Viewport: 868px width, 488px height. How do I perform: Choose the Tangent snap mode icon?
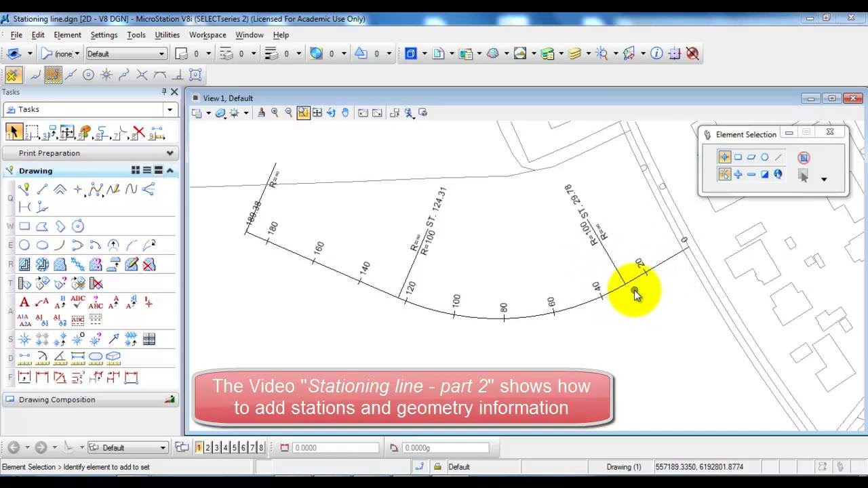coord(159,75)
